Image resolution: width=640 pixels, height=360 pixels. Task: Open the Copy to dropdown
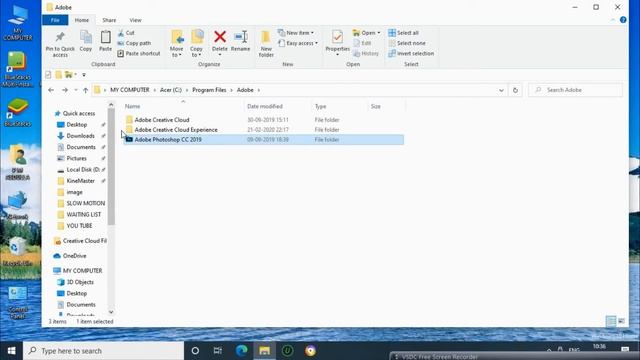click(x=196, y=43)
